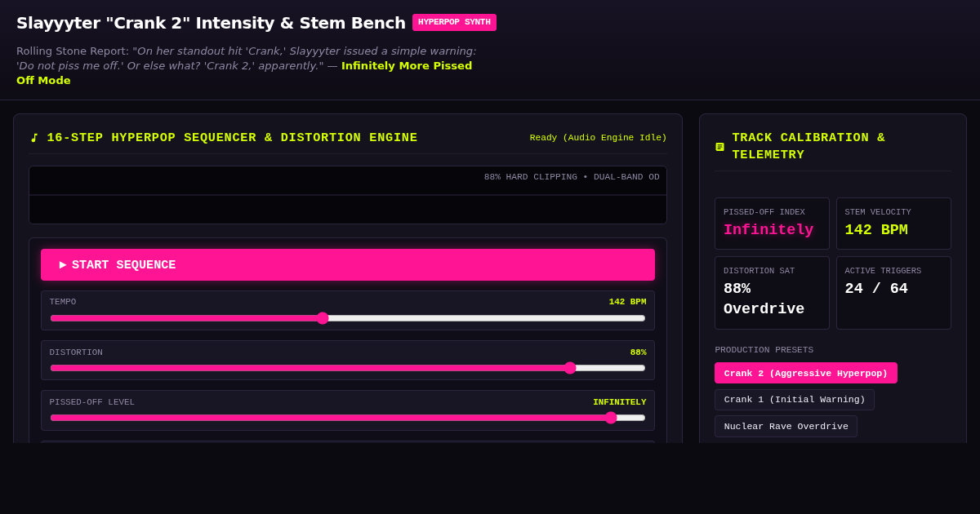The height and width of the screenshot is (514, 980).
Task: Adjust the Pissed-Off Level slider
Action: pos(348,418)
